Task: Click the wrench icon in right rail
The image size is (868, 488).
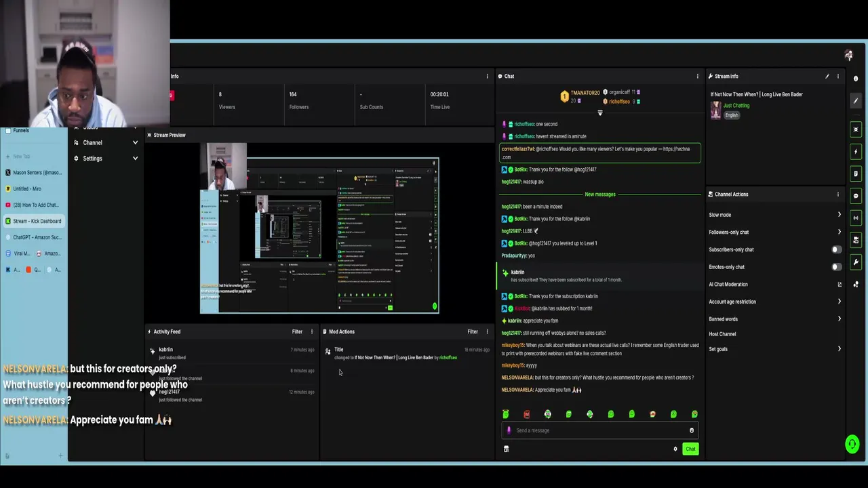Action: [856, 262]
